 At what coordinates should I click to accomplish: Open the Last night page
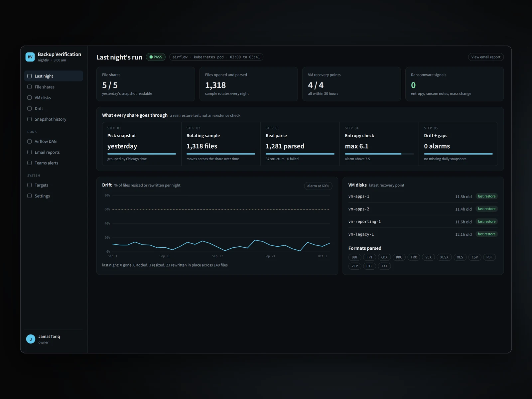[x=54, y=76]
